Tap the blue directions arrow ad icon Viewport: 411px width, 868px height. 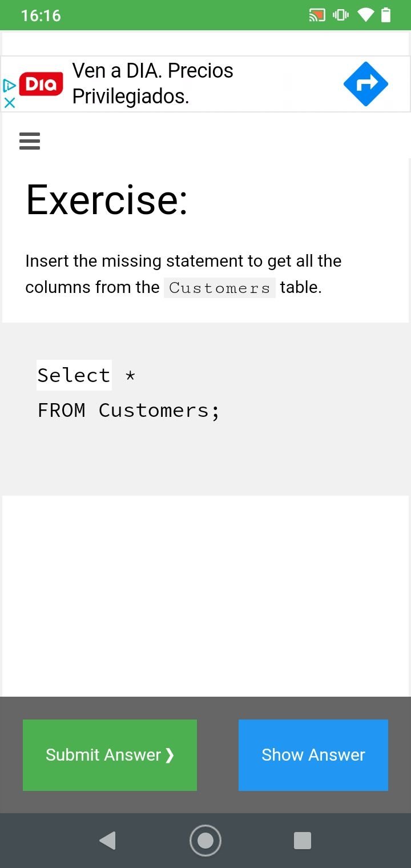365,84
